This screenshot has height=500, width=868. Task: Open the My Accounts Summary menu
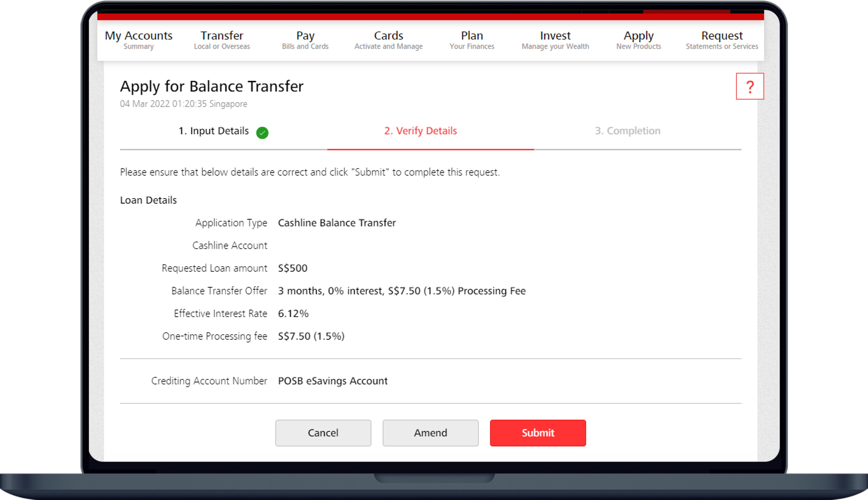tap(138, 40)
